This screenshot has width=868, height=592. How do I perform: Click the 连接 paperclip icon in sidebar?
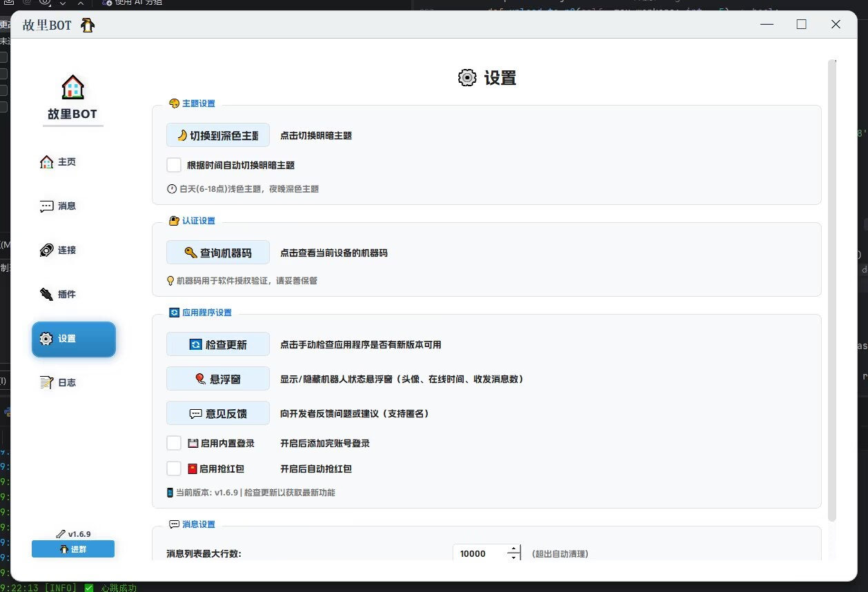pos(46,250)
